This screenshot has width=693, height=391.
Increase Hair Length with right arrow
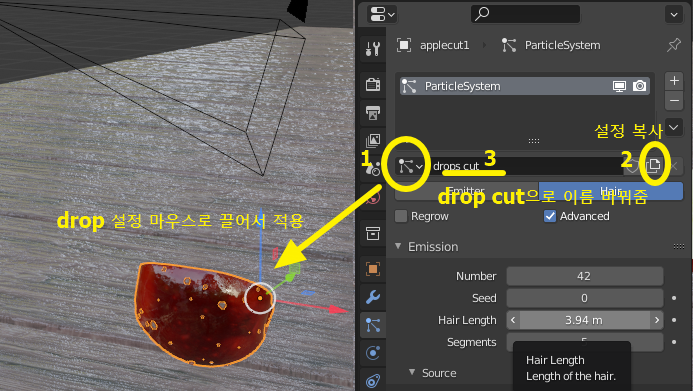pos(657,320)
